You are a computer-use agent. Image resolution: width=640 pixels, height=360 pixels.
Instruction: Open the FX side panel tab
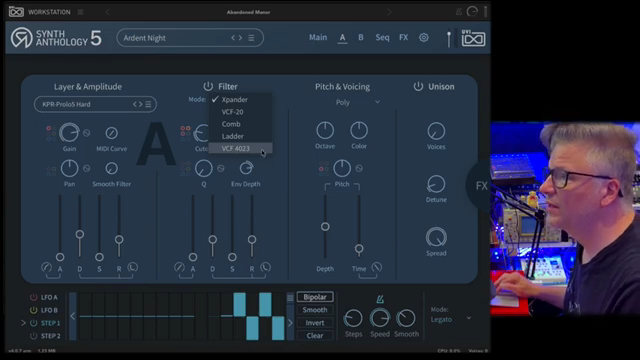tap(478, 186)
